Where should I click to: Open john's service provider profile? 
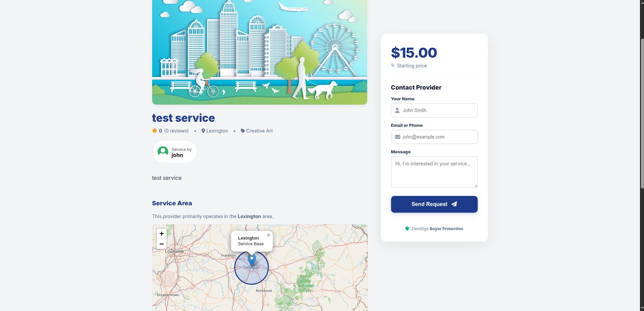coord(177,155)
